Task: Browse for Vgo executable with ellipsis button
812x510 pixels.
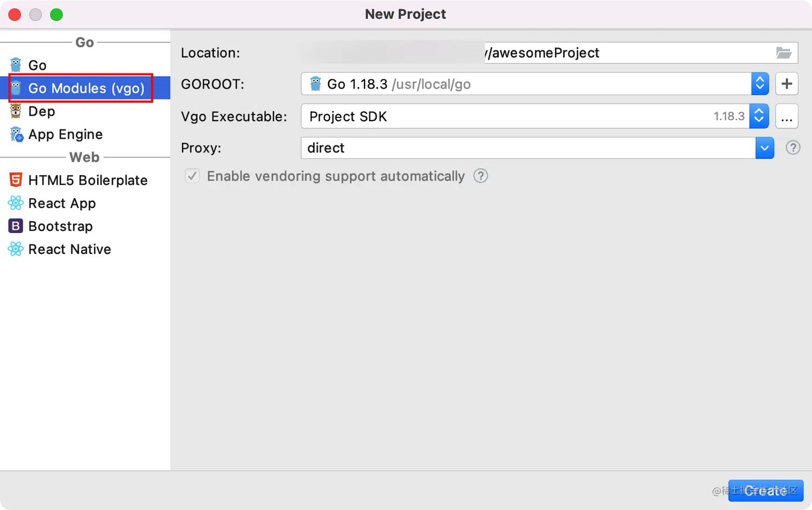Action: coord(787,116)
